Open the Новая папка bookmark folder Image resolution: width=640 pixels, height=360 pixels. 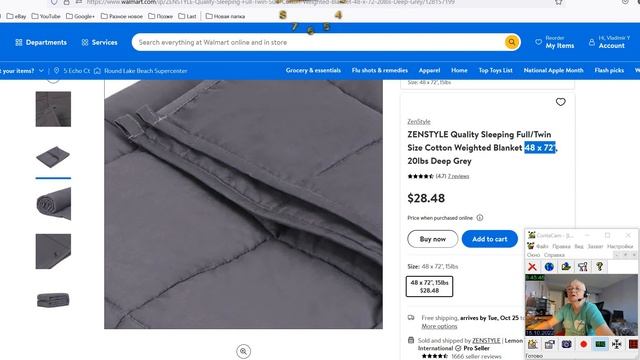click(x=225, y=16)
